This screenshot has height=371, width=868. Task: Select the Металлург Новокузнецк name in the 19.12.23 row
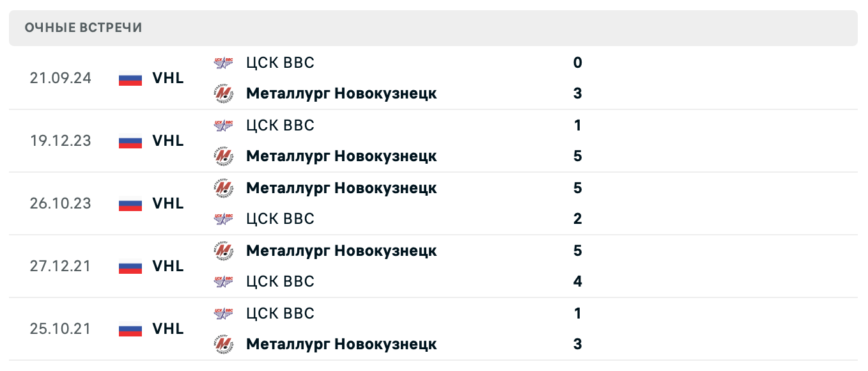(x=342, y=156)
